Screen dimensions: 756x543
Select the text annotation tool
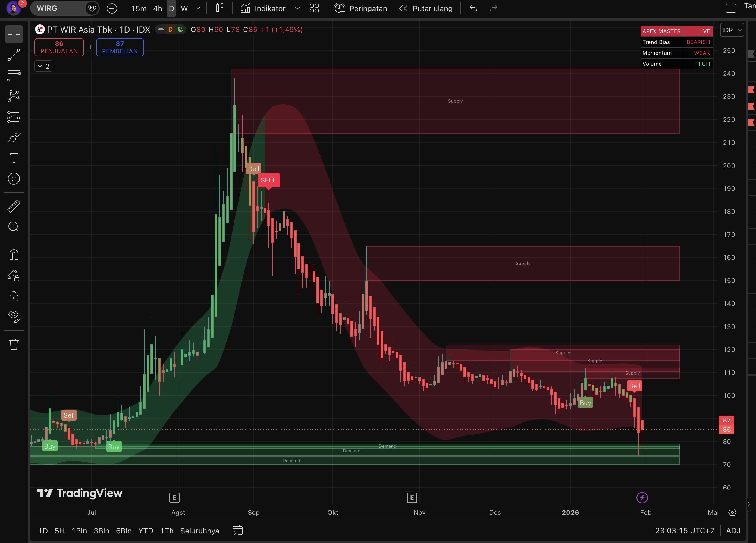[14, 158]
